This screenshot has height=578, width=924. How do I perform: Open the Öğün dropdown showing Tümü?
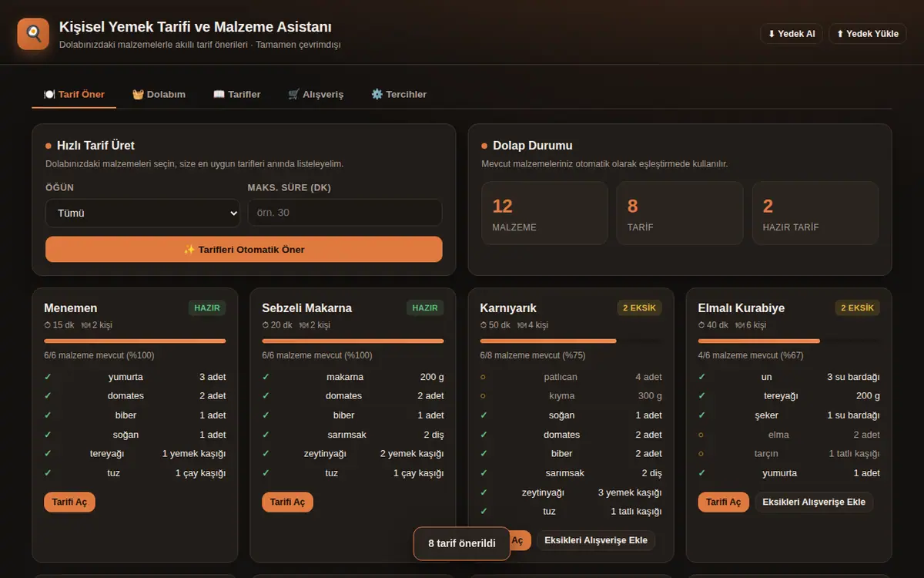[142, 213]
